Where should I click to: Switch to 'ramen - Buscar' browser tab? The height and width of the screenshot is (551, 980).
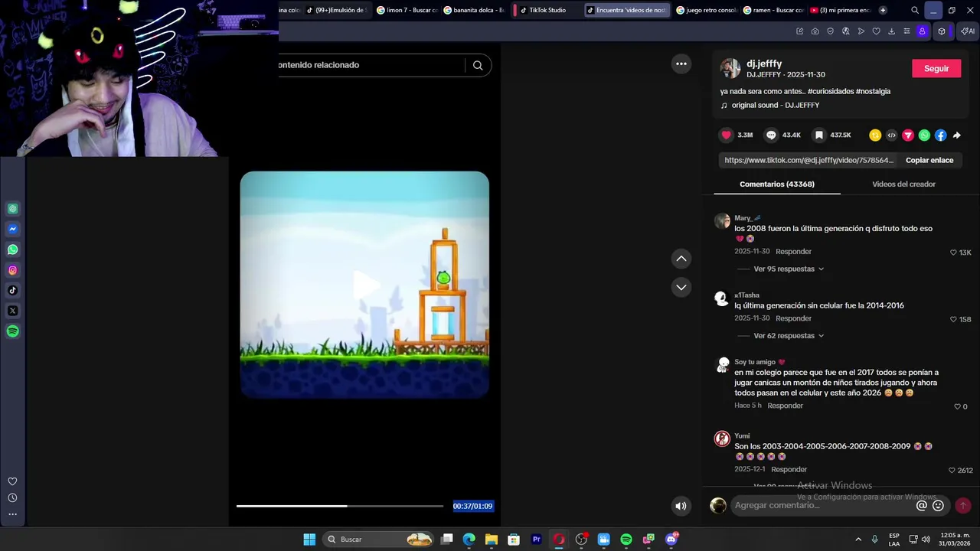pyautogui.click(x=773, y=10)
